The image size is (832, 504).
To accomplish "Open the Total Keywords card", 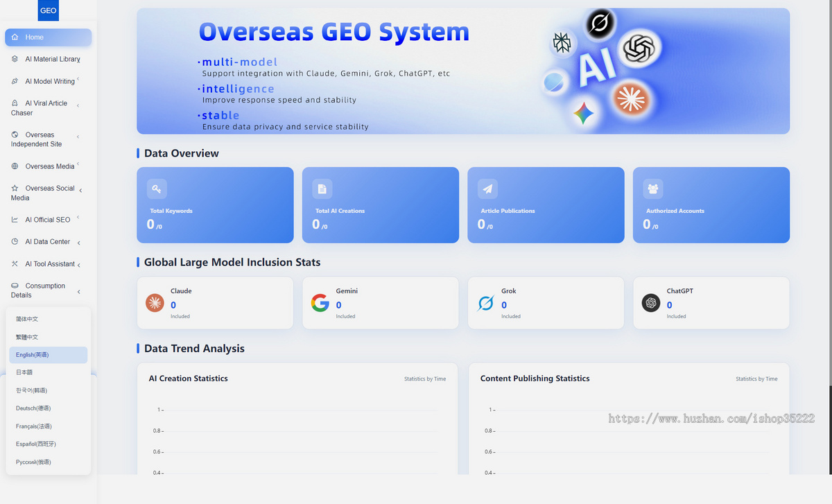I will (215, 205).
